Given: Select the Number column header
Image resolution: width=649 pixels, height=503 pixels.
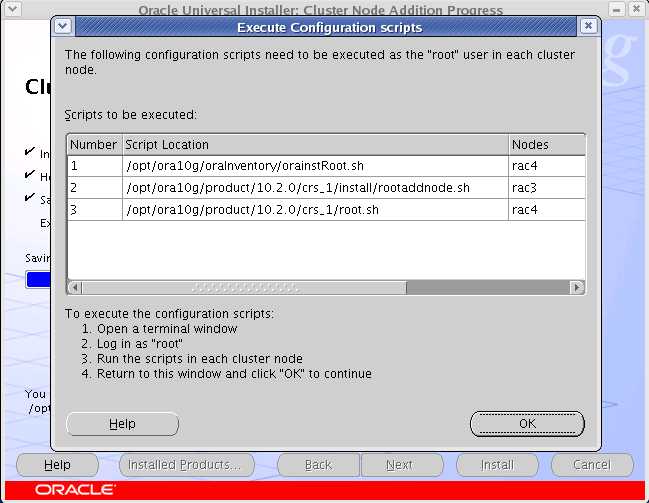Looking at the screenshot, I should pos(95,145).
